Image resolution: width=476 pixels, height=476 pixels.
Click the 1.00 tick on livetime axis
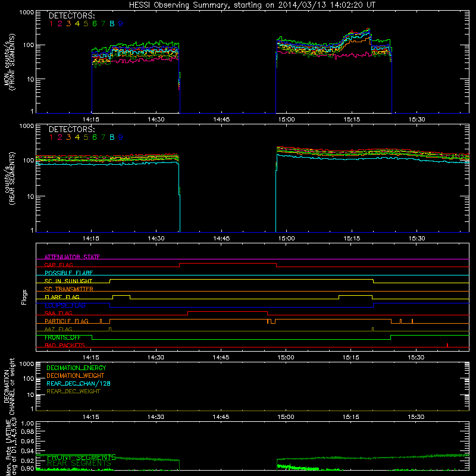pos(27,423)
